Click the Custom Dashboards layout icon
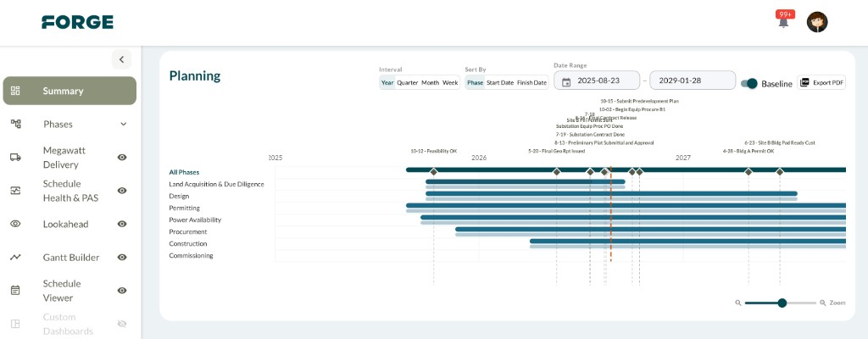The height and width of the screenshot is (339, 868). (15, 324)
